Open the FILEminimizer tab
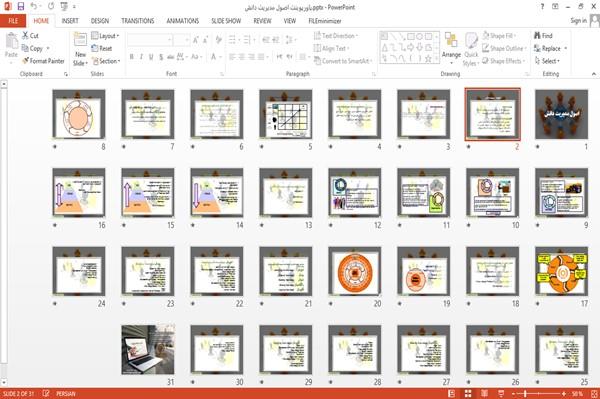The height and width of the screenshot is (399, 600). tap(325, 21)
